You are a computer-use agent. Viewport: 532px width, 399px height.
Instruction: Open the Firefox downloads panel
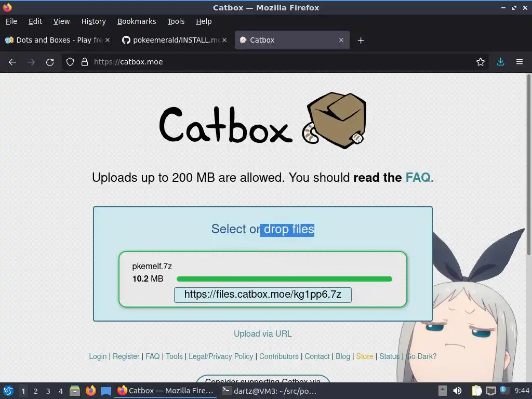tap(500, 62)
